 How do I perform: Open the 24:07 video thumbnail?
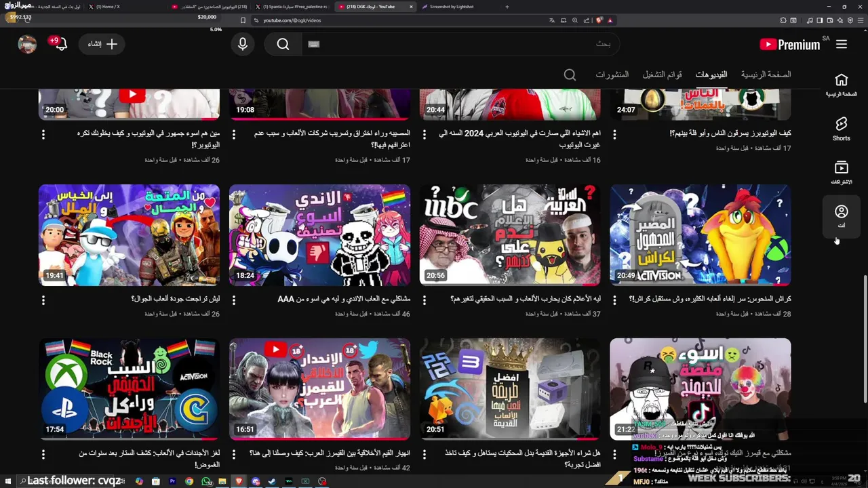(700, 104)
